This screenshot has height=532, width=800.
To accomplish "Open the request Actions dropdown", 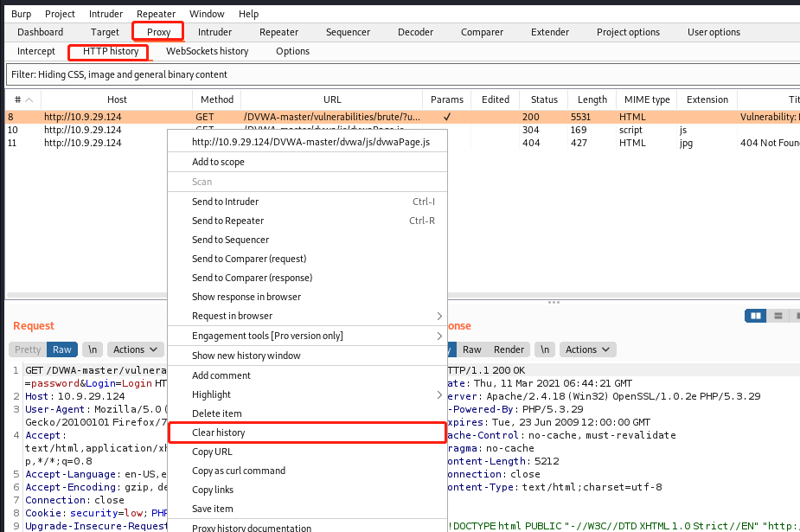I will (x=135, y=349).
